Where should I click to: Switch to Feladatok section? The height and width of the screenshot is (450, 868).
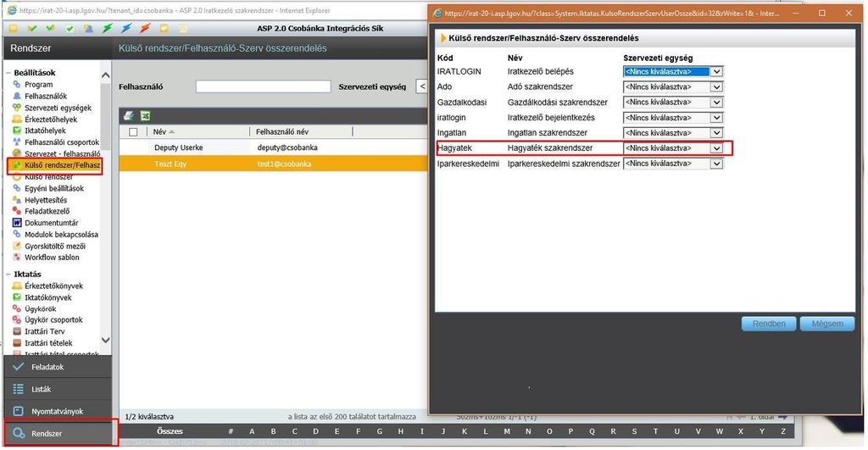[58, 367]
